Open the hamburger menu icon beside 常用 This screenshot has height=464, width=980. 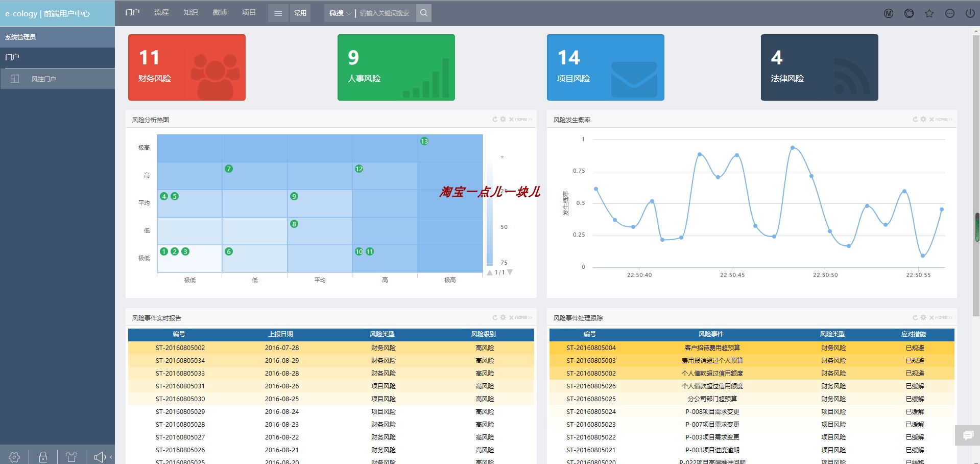click(x=278, y=13)
